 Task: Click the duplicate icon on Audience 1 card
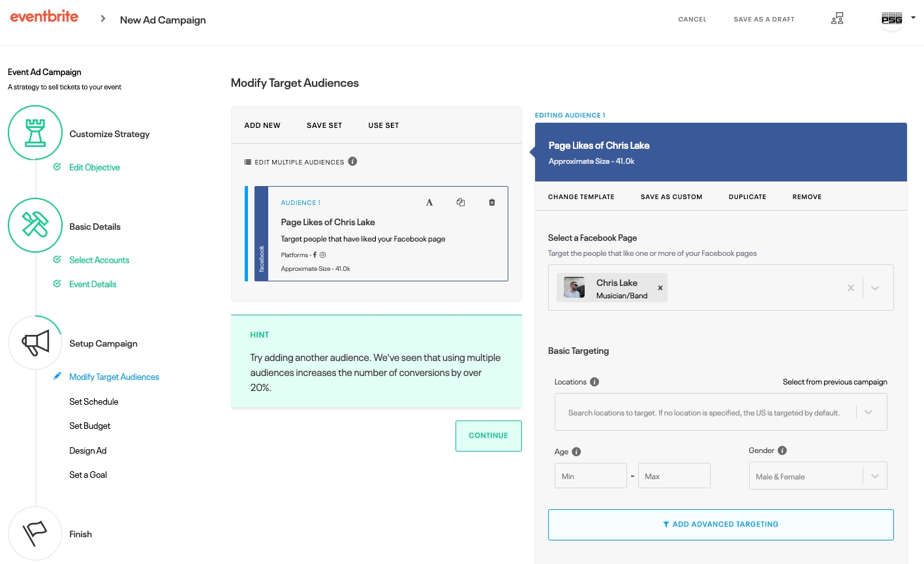(x=461, y=202)
